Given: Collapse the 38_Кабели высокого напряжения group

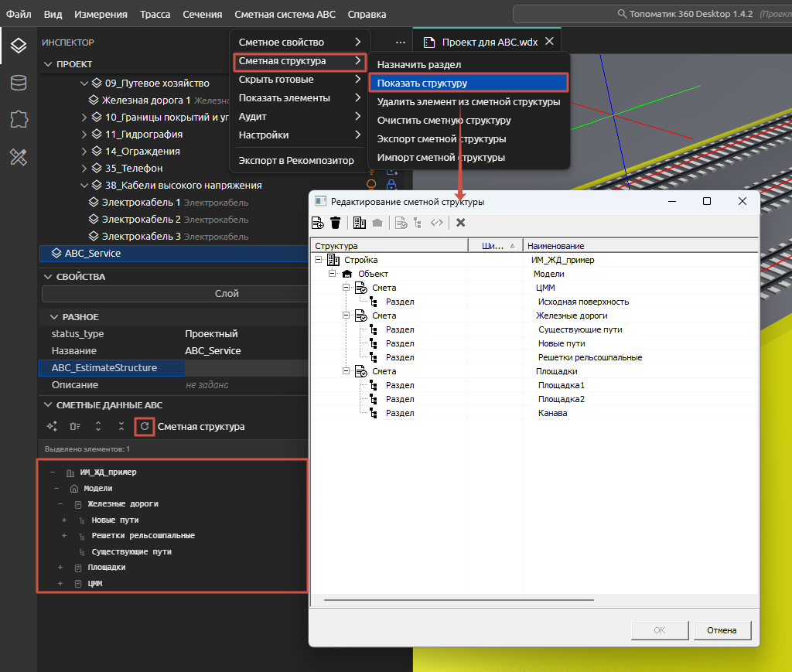Looking at the screenshot, I should [84, 186].
